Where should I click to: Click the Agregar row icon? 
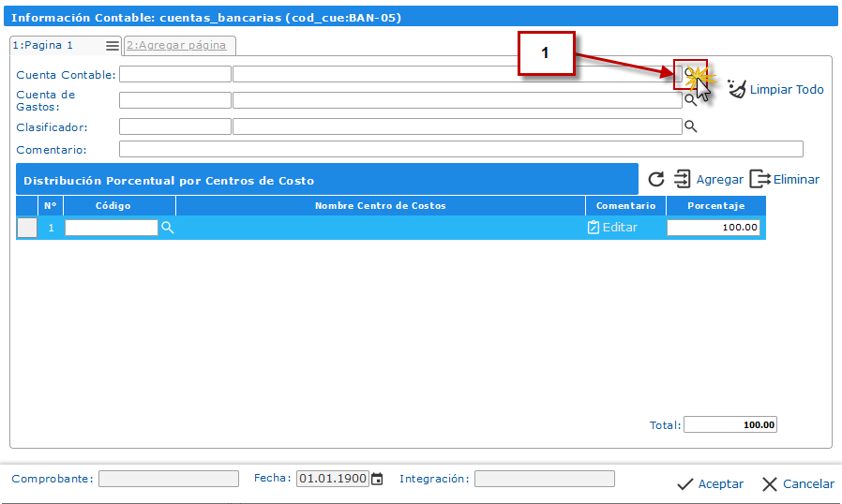[683, 179]
